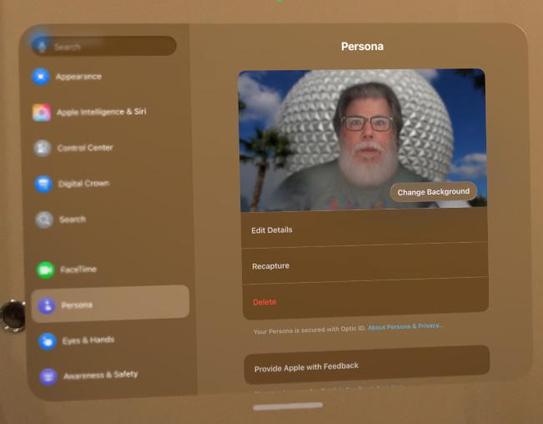Click the Change Background button
Screen dimensions: 543x424
pyautogui.click(x=433, y=192)
